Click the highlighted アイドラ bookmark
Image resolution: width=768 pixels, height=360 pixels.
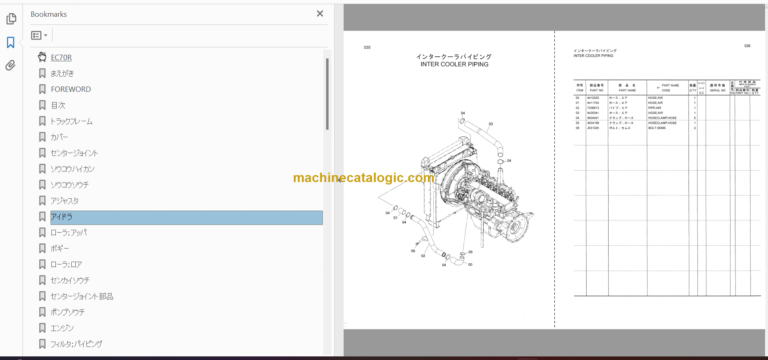[x=186, y=217]
